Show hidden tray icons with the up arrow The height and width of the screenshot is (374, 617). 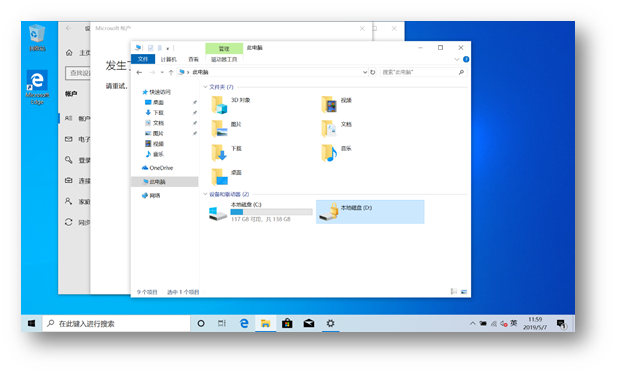(473, 324)
